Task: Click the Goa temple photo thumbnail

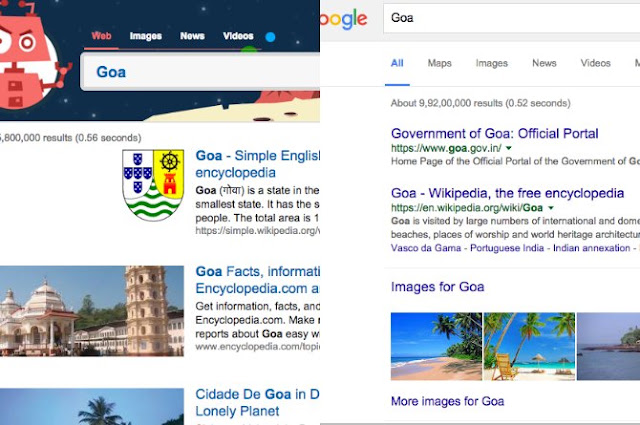Action: (92, 311)
